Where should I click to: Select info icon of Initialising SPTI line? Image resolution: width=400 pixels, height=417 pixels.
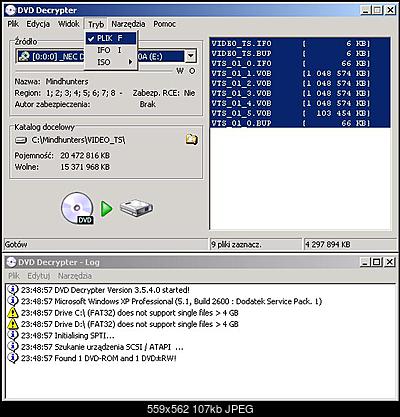[13, 335]
